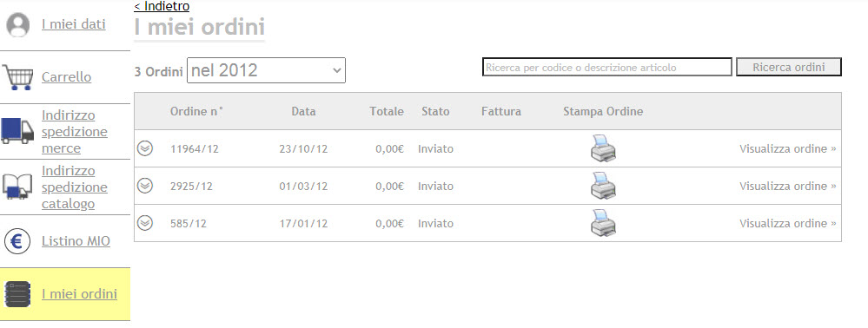Expand details of order 585/12
Image resolution: width=868 pixels, height=328 pixels.
[145, 223]
